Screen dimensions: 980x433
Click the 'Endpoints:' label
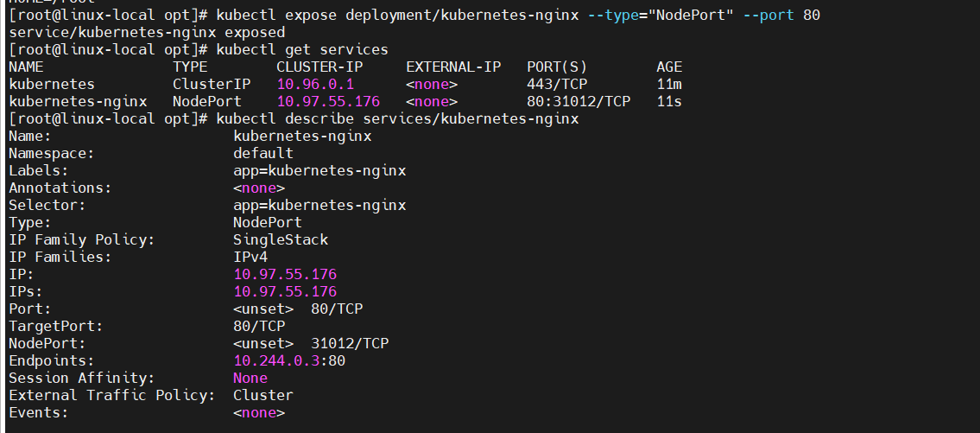51,360
